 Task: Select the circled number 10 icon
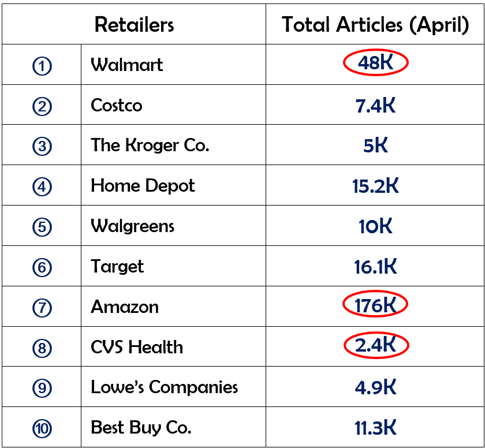tap(42, 428)
